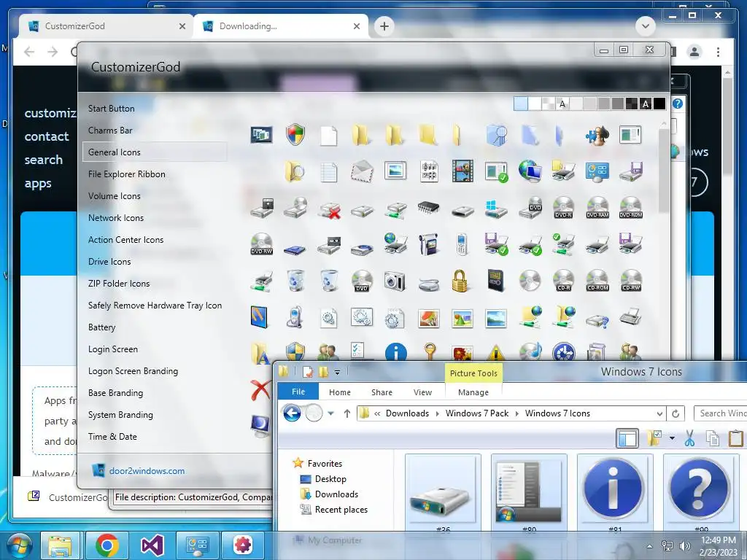Open Volume Icons category

(x=115, y=196)
